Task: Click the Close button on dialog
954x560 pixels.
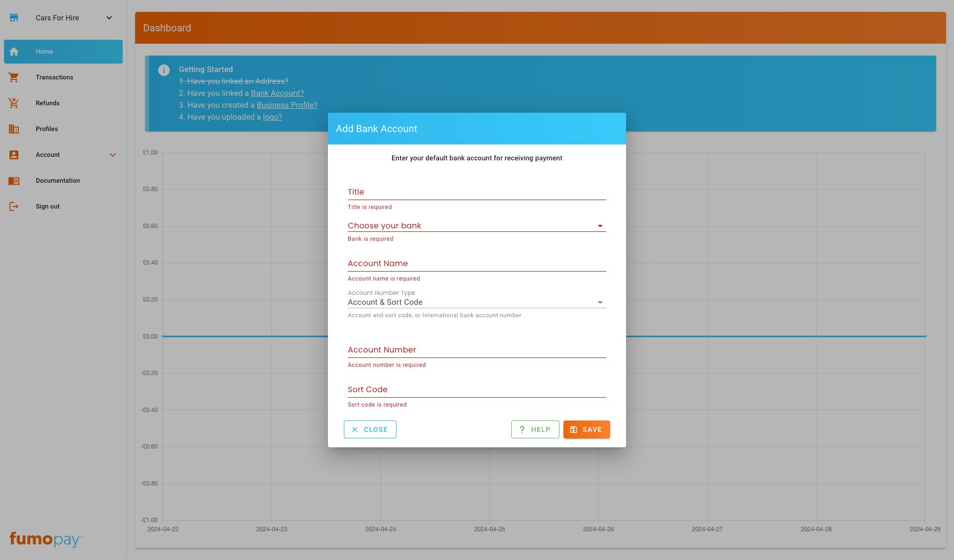Action: pos(370,429)
